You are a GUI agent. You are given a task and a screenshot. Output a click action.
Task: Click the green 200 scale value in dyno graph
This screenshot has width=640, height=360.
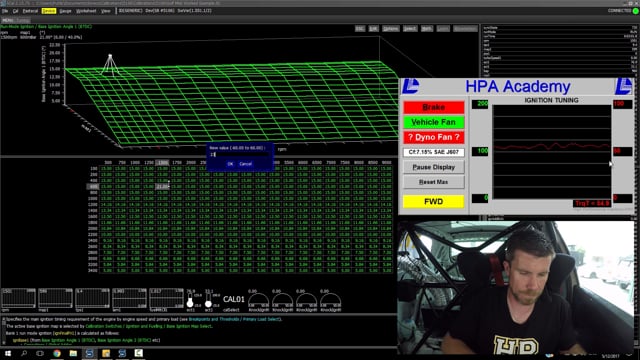click(480, 104)
